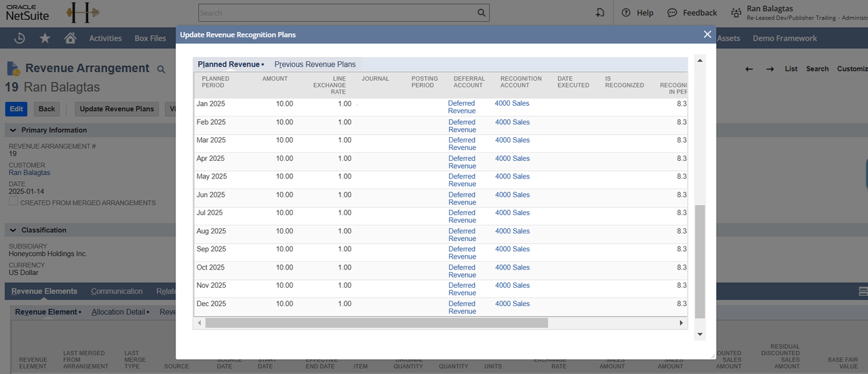The width and height of the screenshot is (868, 374).
Task: Click the 1.00 exchange rate in Oct 2025 row
Action: coord(344,267)
